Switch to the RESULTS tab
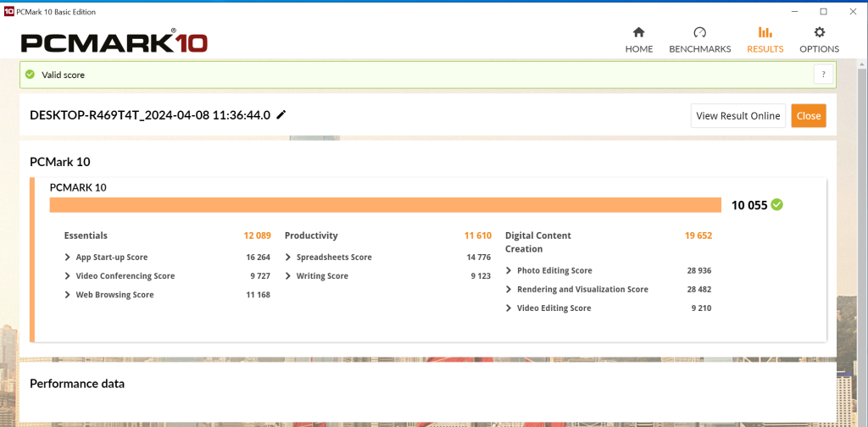868x427 pixels. point(765,40)
